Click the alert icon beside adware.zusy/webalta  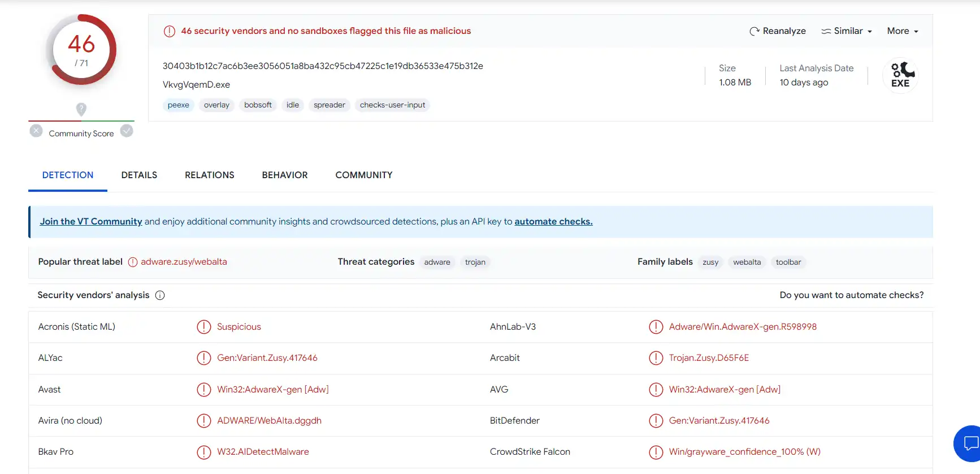133,262
